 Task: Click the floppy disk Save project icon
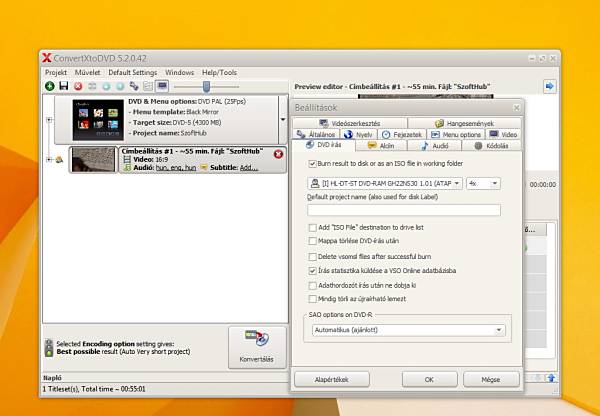[64, 86]
